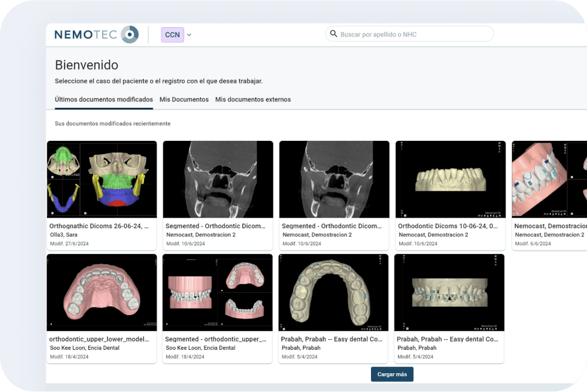The height and width of the screenshot is (392, 587).
Task: Click the Bienvenido heading
Action: click(86, 65)
